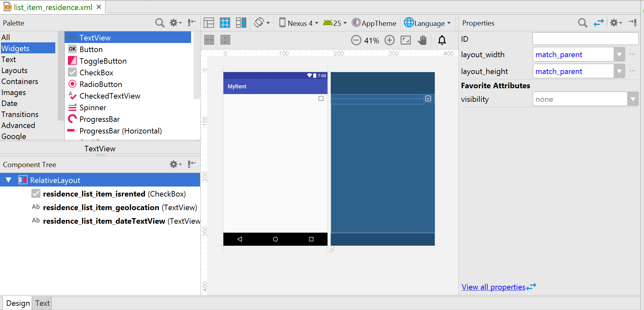Click the ID input field
Viewport: 644px width, 310px height.
(585, 39)
